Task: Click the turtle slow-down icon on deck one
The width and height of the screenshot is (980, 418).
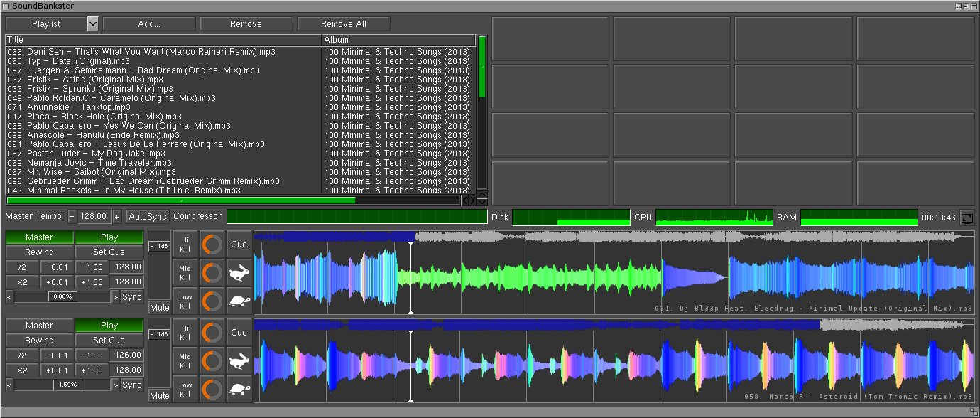Action: pos(239,301)
